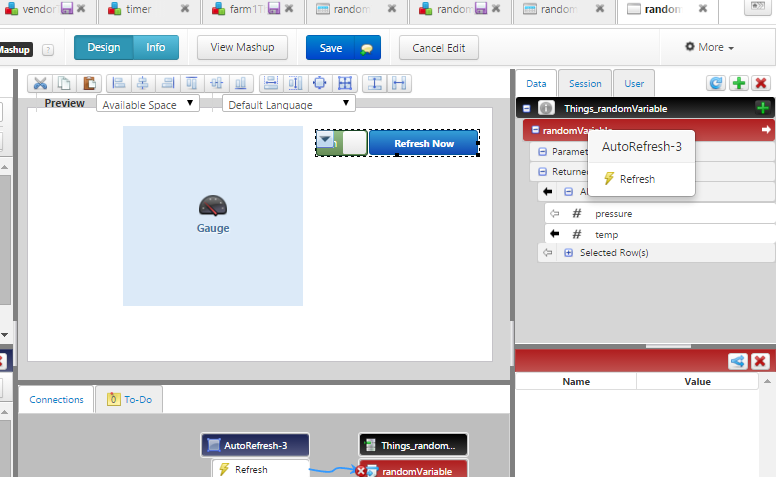Align selected widgets to top edge

[x=192, y=83]
